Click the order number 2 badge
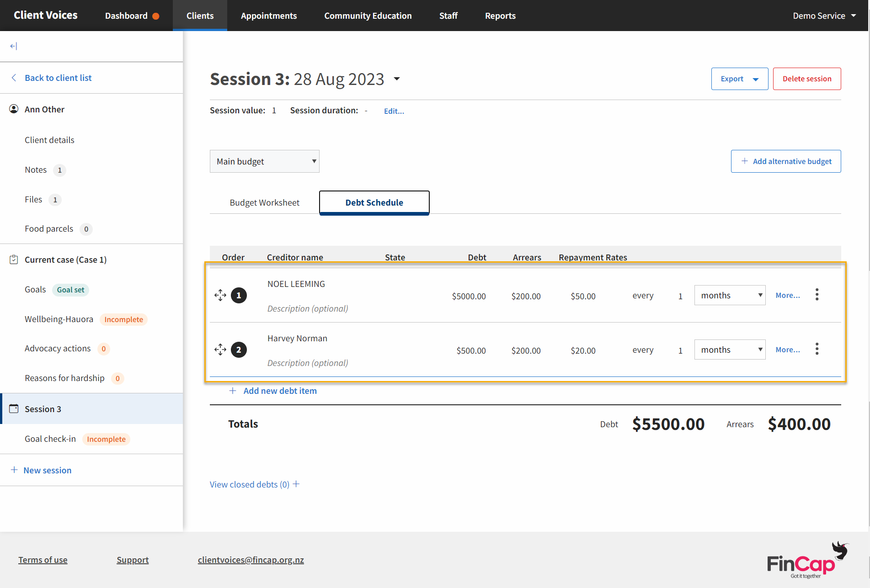 click(239, 350)
